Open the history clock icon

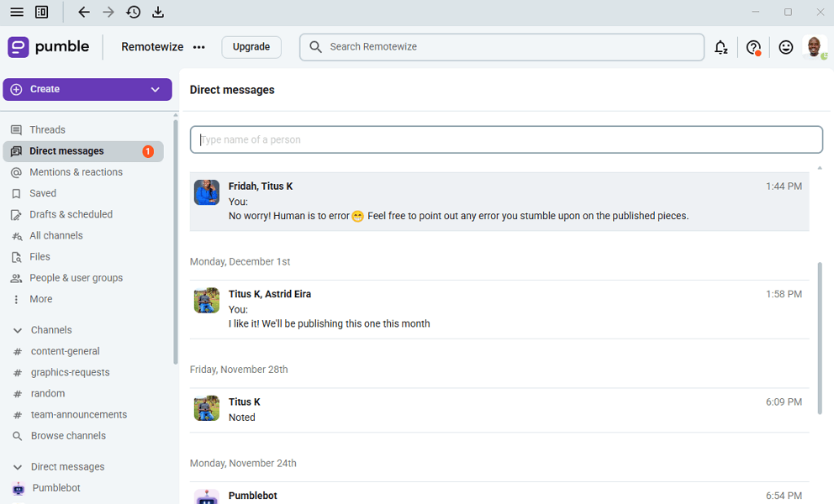pyautogui.click(x=133, y=13)
